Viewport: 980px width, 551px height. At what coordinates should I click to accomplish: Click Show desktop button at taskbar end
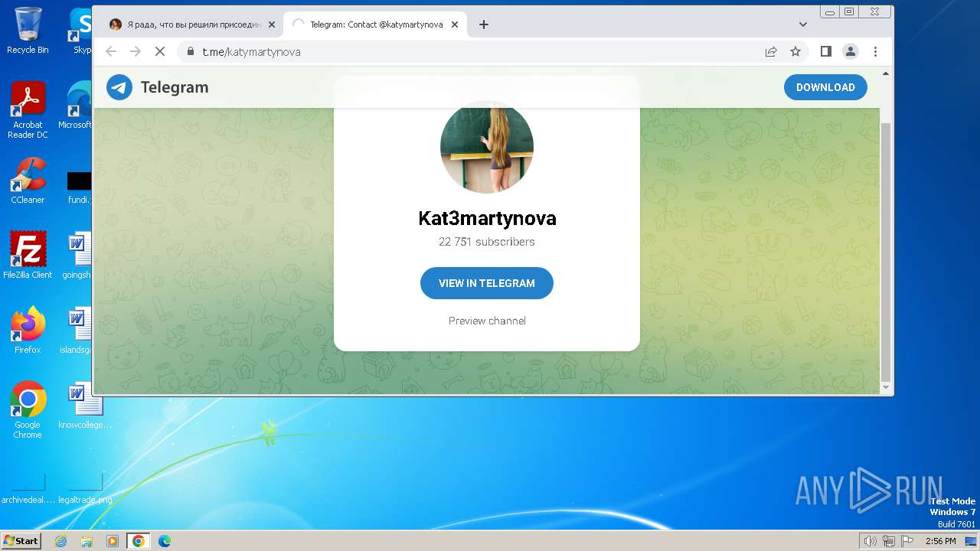pyautogui.click(x=972, y=541)
